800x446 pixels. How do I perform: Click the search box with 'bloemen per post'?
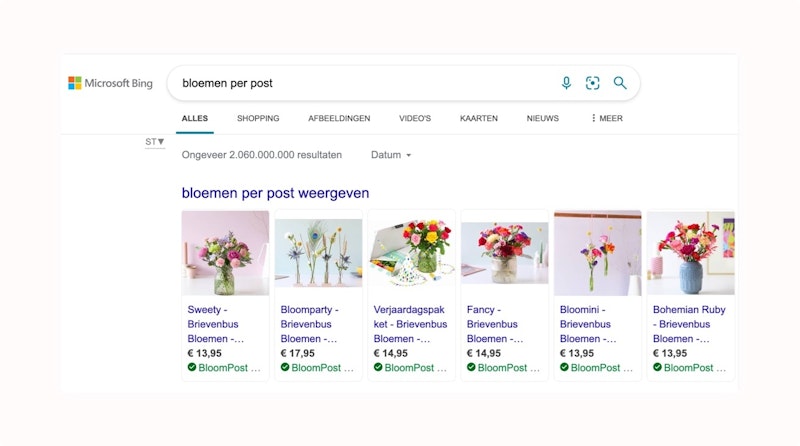[365, 83]
